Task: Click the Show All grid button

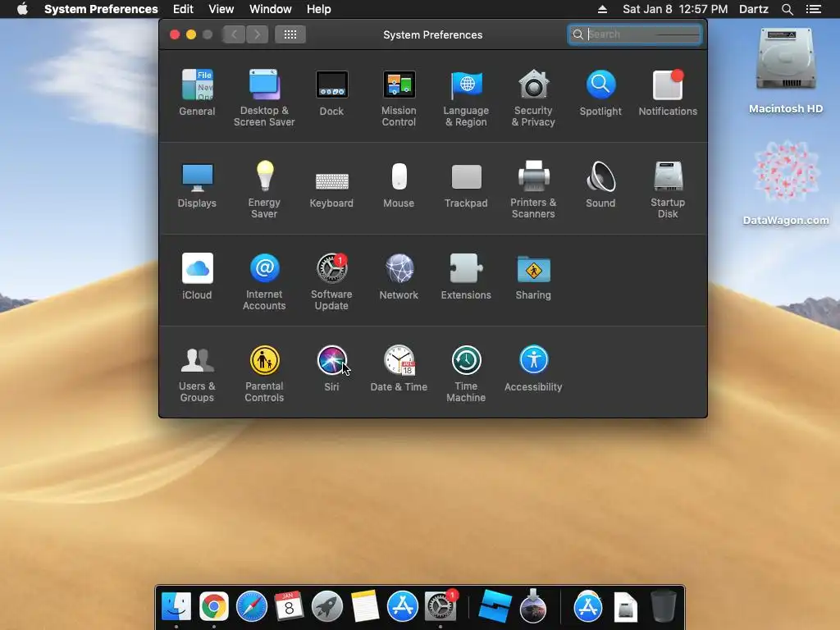Action: [x=290, y=34]
